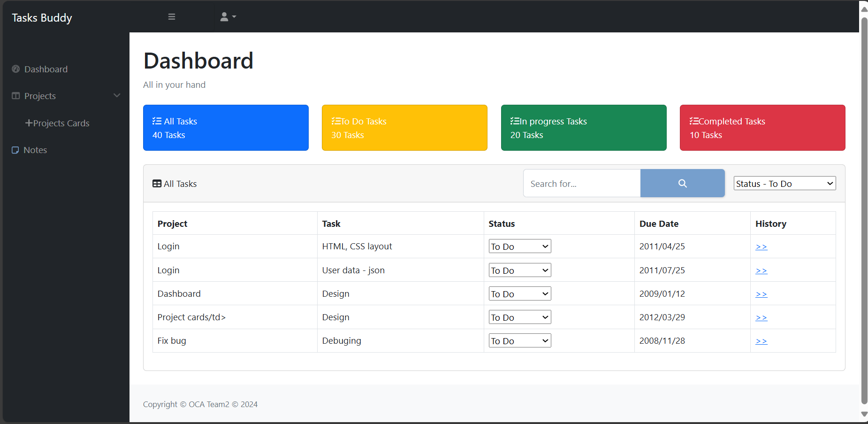Open the hamburger menu in top bar
Image resolution: width=868 pixels, height=424 pixels.
tap(172, 16)
